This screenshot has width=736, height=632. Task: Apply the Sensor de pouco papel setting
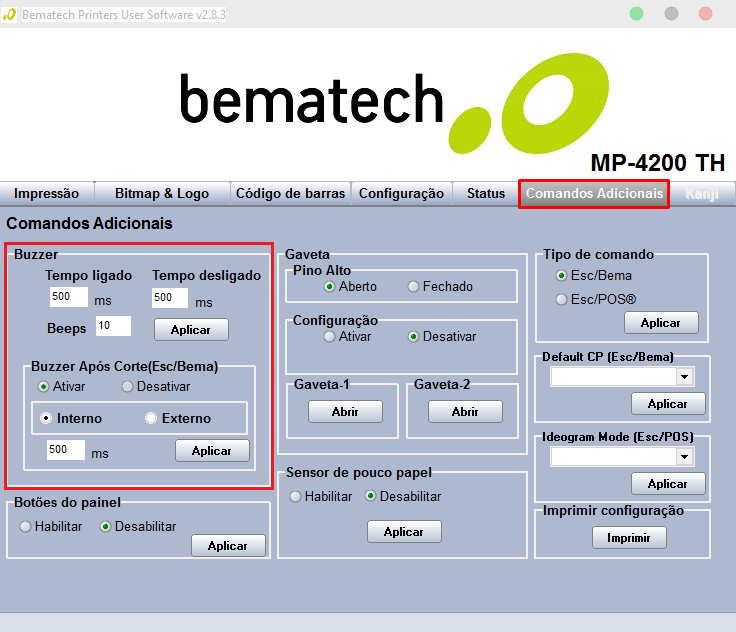click(x=403, y=532)
